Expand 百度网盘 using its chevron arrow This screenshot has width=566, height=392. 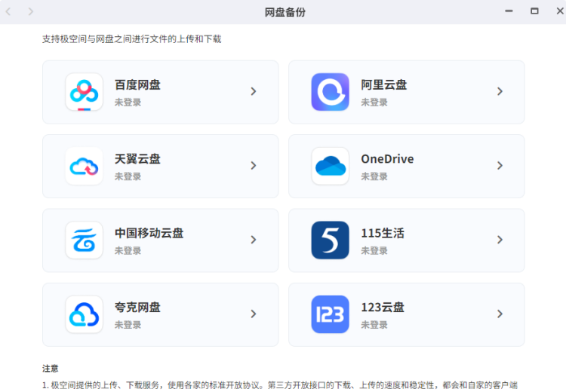(x=254, y=91)
